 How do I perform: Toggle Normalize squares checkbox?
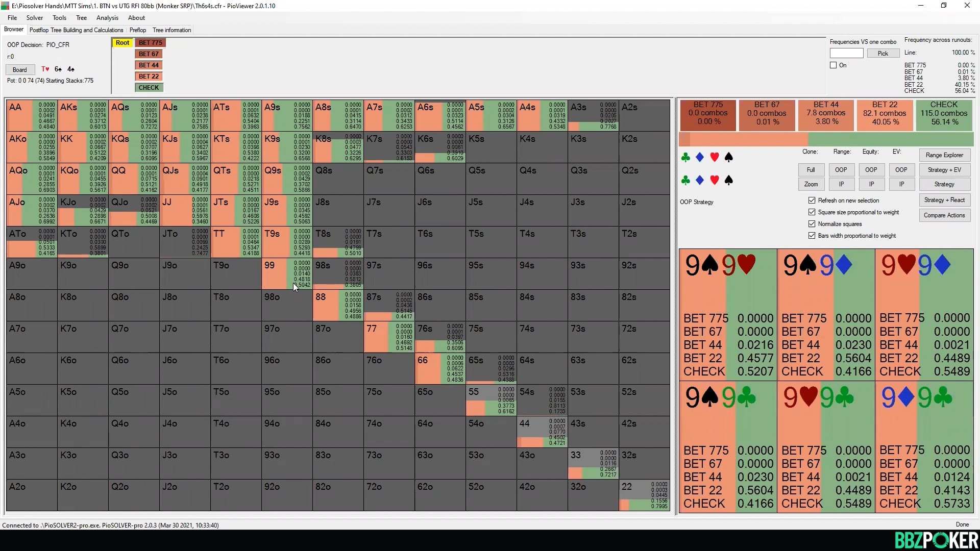click(812, 224)
